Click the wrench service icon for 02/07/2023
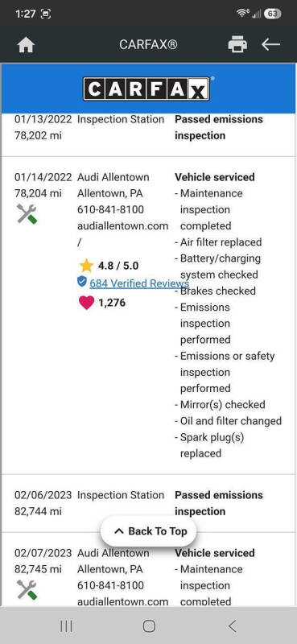Viewport: 297px width, 644px height. (x=27, y=589)
